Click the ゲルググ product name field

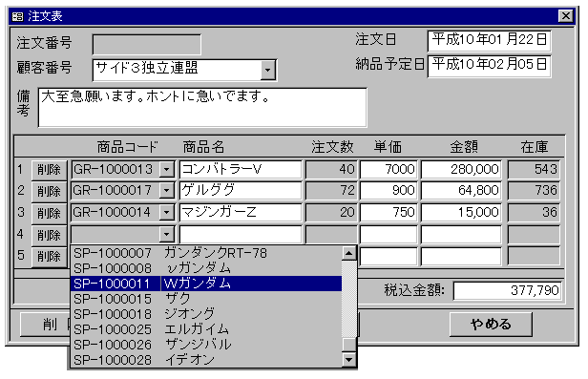tap(241, 191)
